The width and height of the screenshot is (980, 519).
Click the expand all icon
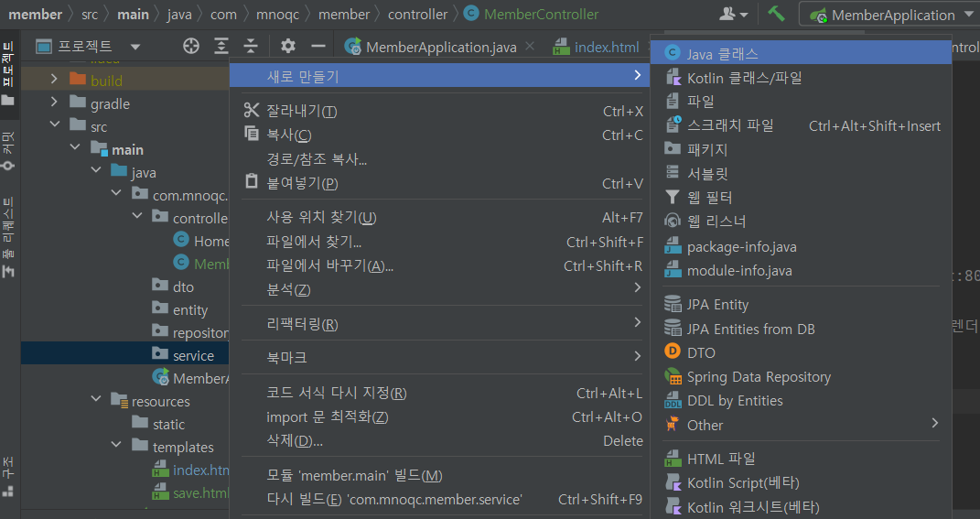click(221, 46)
